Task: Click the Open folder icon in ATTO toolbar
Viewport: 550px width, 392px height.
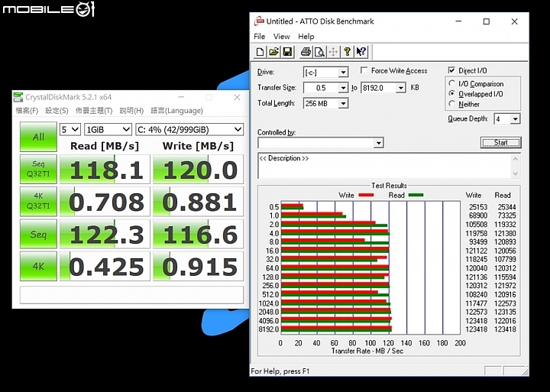Action: coord(273,52)
